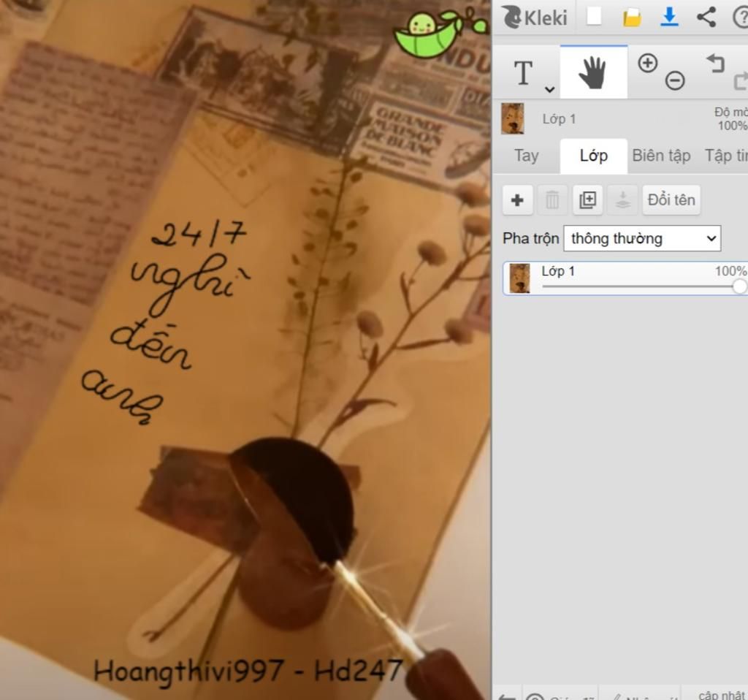Image resolution: width=748 pixels, height=700 pixels.
Task: Expand the tool chooser chevron
Action: [x=549, y=89]
